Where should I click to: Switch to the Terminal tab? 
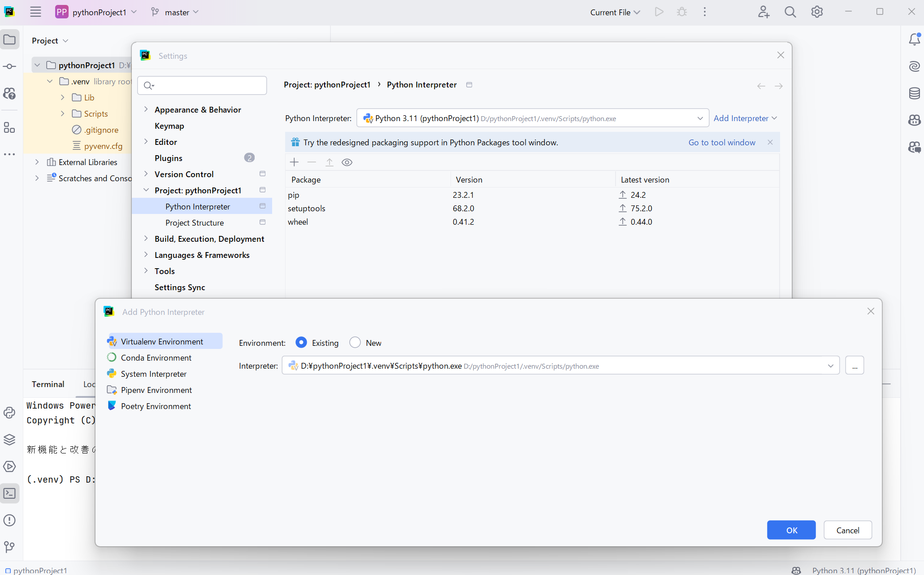(x=48, y=384)
